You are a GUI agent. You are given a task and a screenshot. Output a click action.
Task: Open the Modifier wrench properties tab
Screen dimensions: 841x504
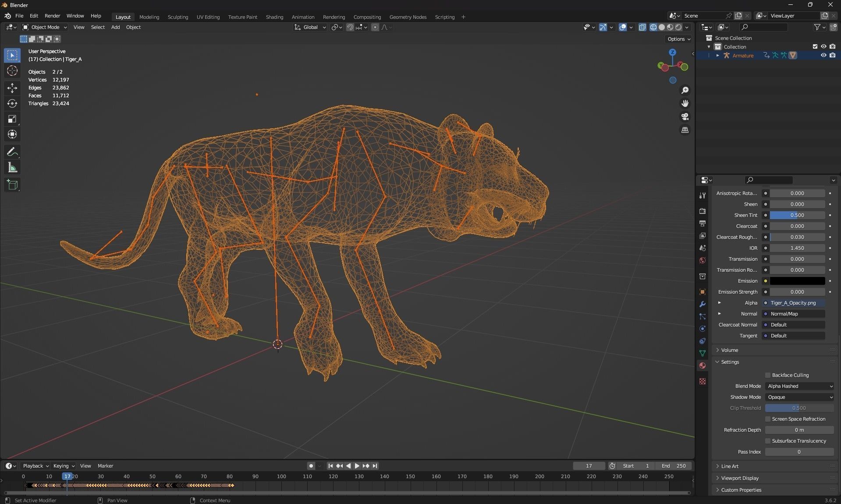[x=703, y=304]
